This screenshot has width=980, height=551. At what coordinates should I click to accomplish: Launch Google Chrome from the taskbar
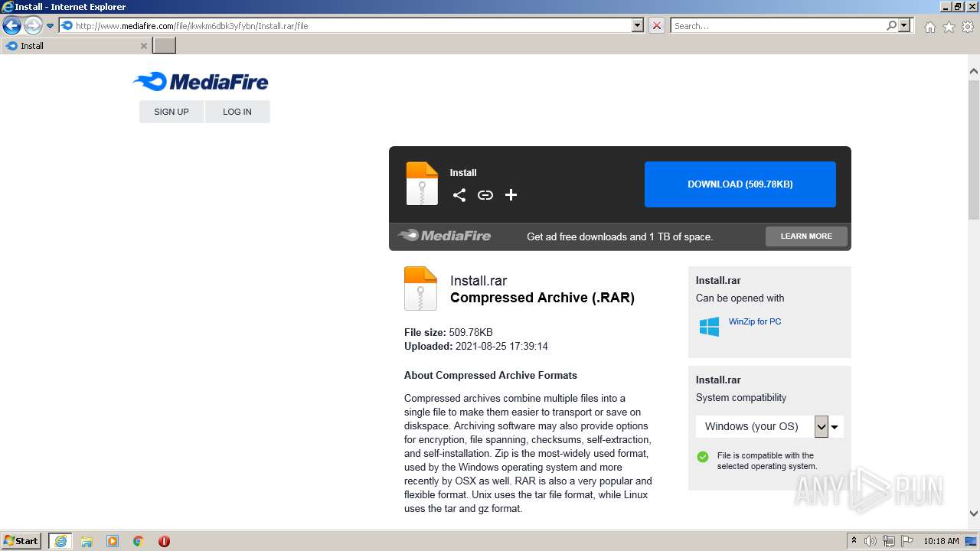[x=139, y=541]
